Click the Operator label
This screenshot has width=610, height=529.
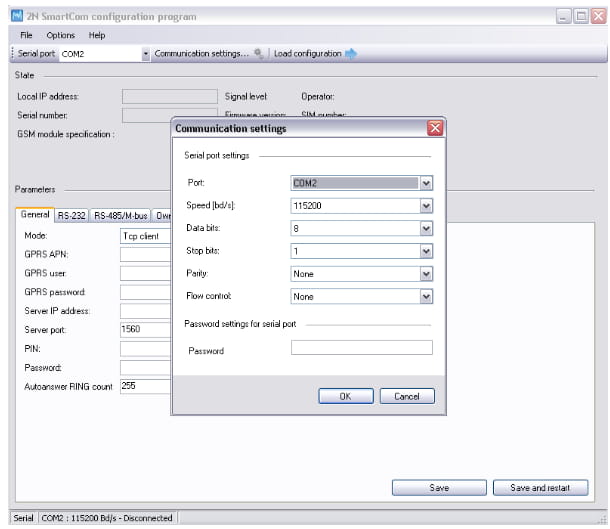tap(318, 96)
